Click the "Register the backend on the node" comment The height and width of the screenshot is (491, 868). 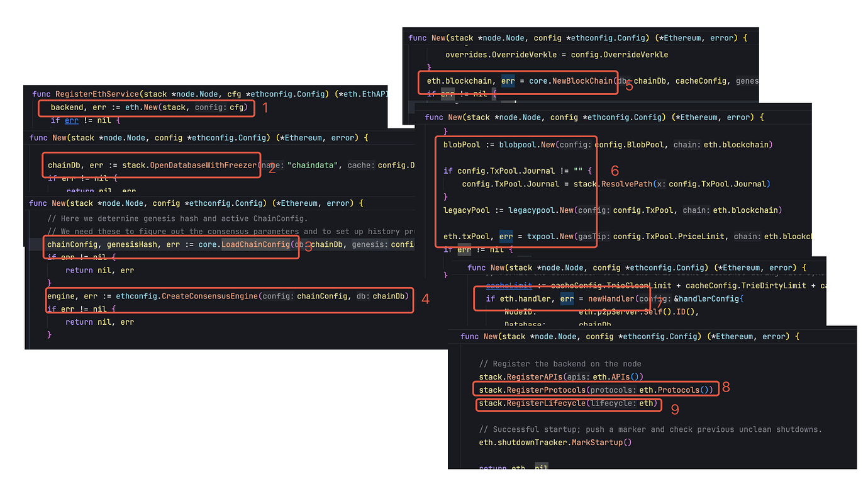pyautogui.click(x=560, y=364)
